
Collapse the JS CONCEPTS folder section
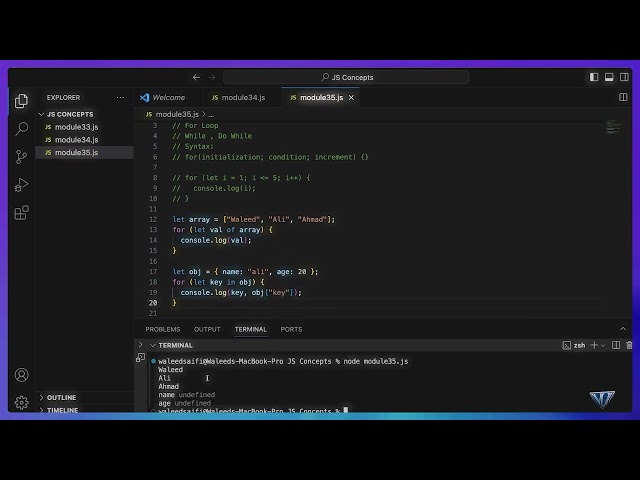[x=41, y=114]
